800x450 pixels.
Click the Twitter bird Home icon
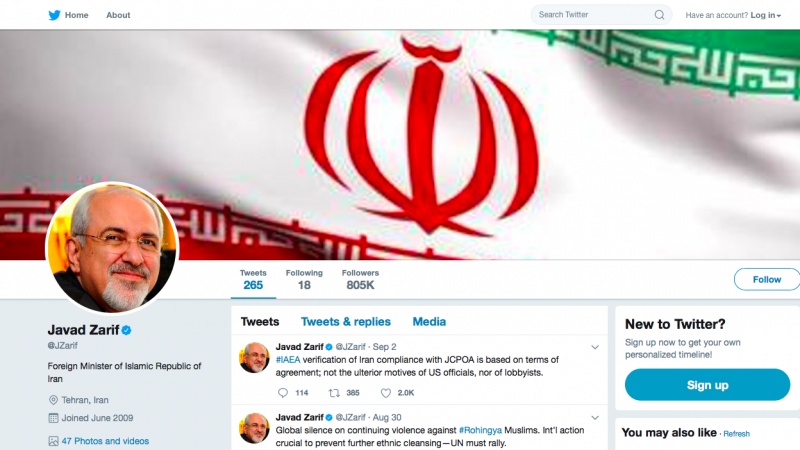(x=54, y=15)
